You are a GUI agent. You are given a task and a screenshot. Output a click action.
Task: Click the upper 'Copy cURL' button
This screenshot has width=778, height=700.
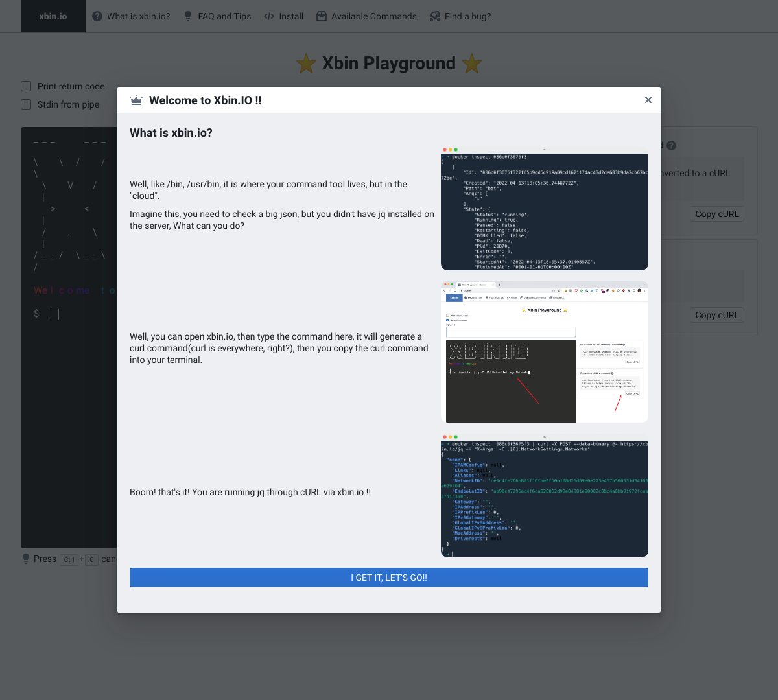[x=717, y=214]
